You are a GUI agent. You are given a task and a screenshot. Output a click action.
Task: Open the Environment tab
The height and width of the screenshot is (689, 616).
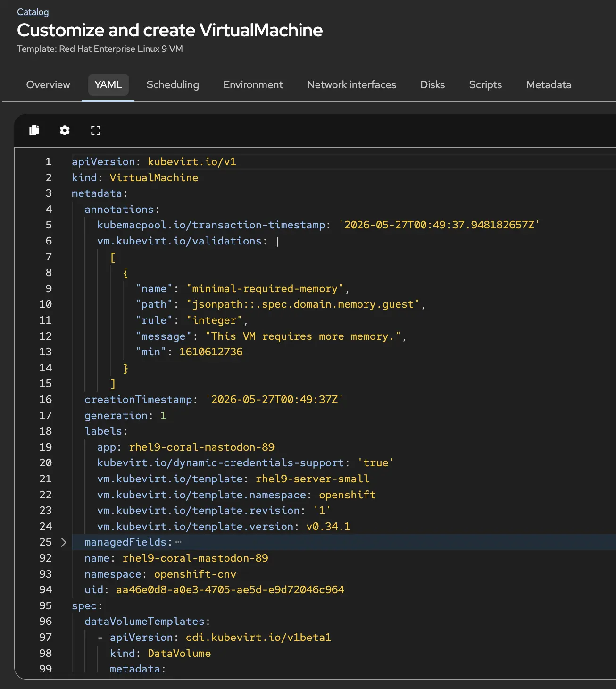(x=253, y=85)
